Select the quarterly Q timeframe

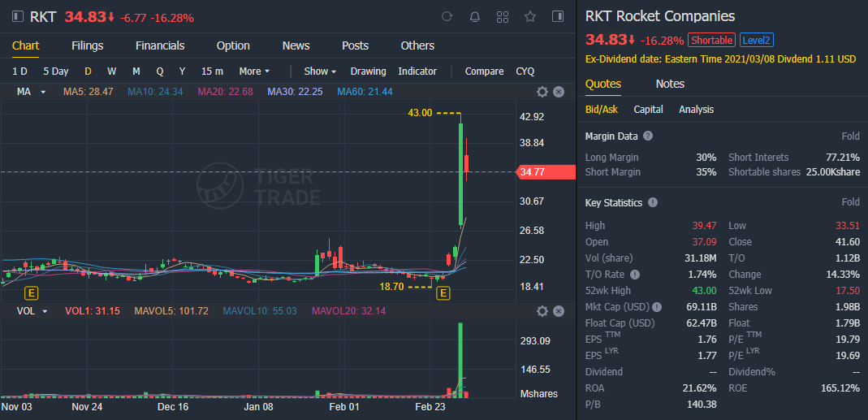[x=160, y=71]
